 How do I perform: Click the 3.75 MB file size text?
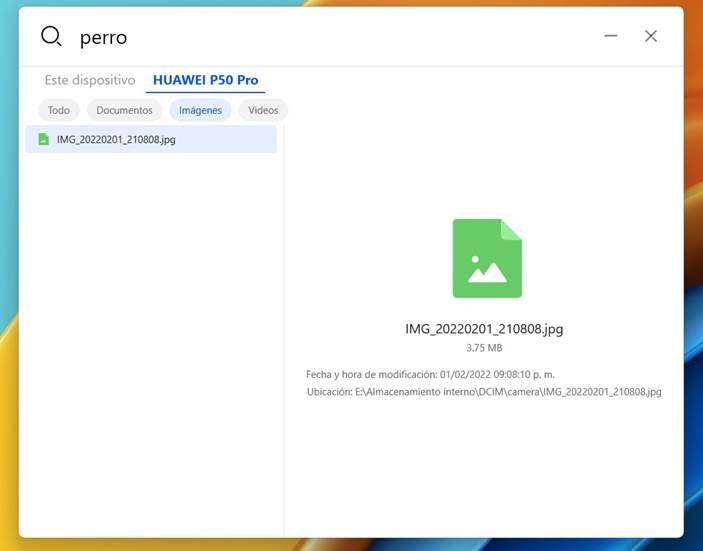coord(484,348)
